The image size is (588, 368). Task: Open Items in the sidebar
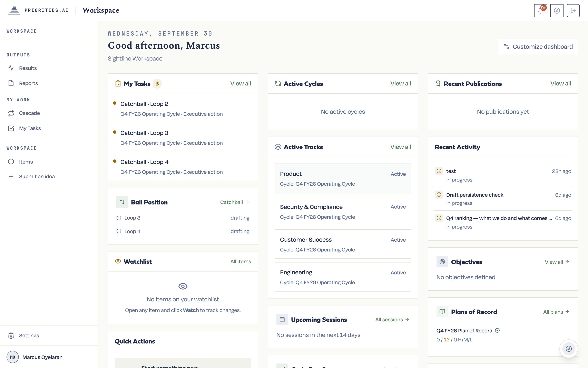pos(49,162)
